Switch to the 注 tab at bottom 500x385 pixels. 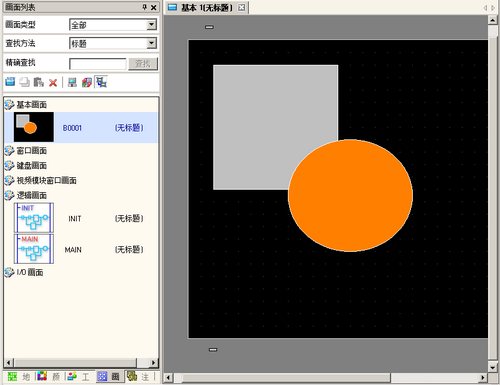(138, 377)
